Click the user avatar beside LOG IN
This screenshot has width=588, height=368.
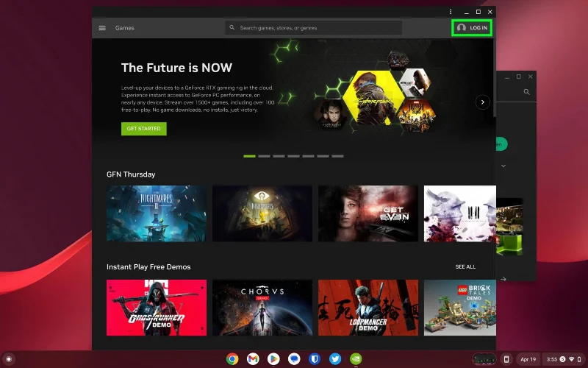point(462,28)
